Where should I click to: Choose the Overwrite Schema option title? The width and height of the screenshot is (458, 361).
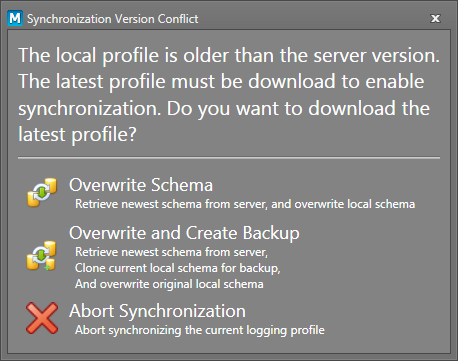(141, 185)
